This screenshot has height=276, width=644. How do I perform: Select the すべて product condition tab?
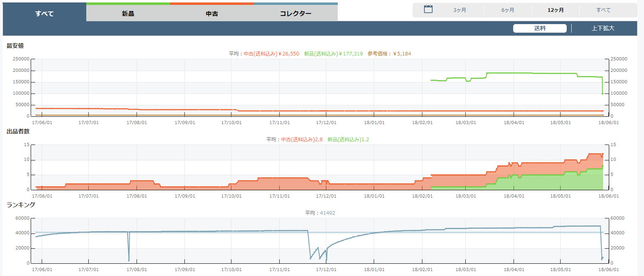tap(44, 13)
